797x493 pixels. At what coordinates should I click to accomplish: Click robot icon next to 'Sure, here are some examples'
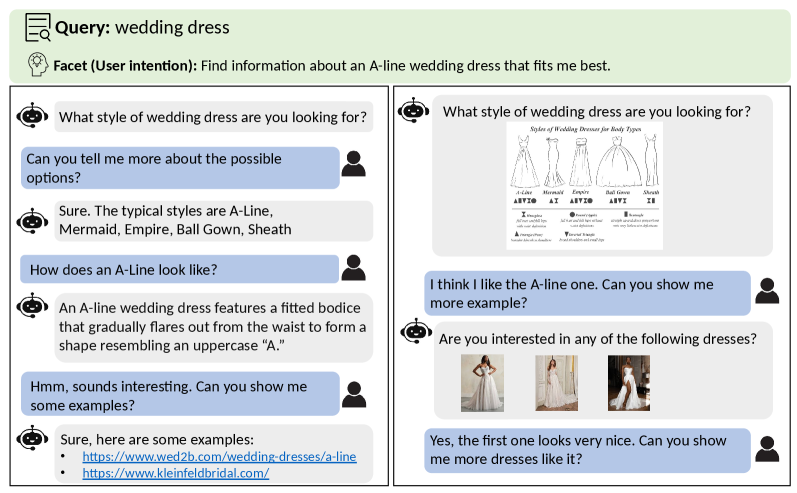click(34, 438)
